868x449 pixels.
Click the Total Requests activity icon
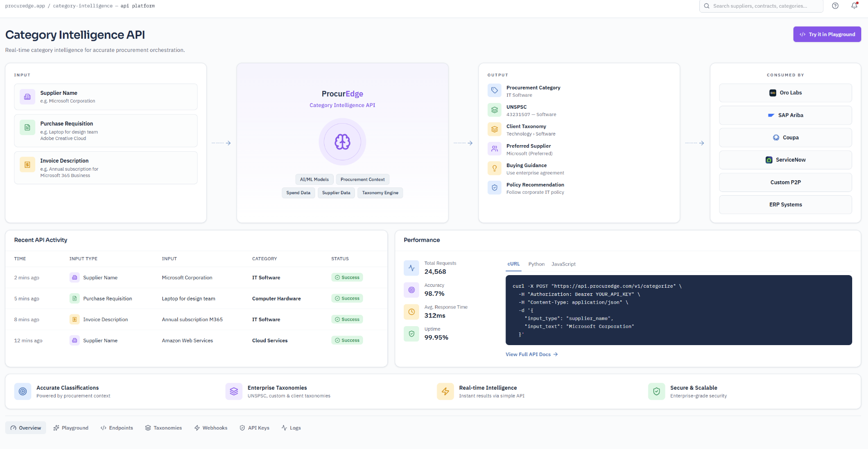pos(411,268)
